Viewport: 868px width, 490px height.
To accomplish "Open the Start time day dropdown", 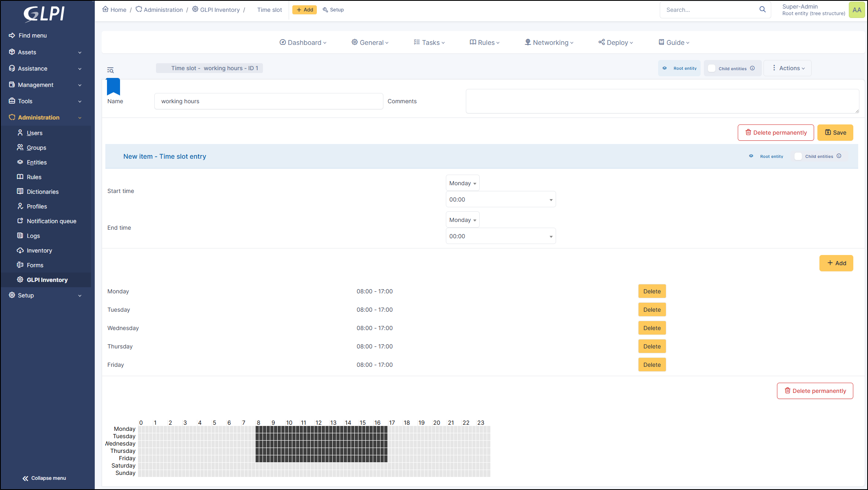I will (462, 183).
